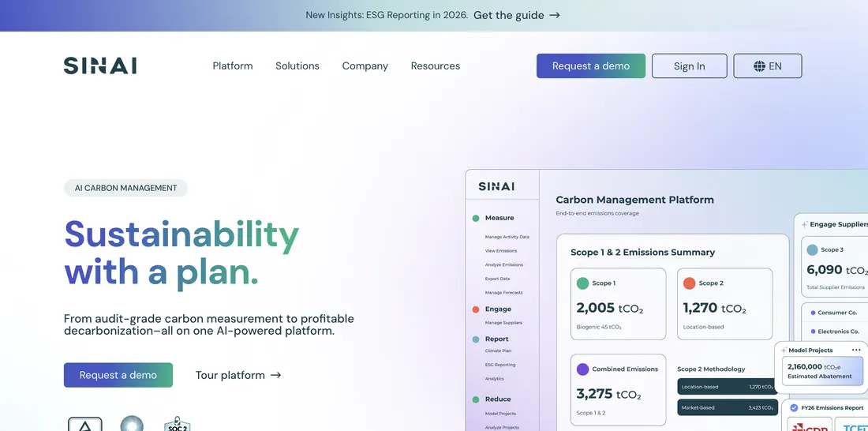Click the blue Scope 3 circle icon
Viewport: 868px width, 431px height.
pyautogui.click(x=812, y=250)
